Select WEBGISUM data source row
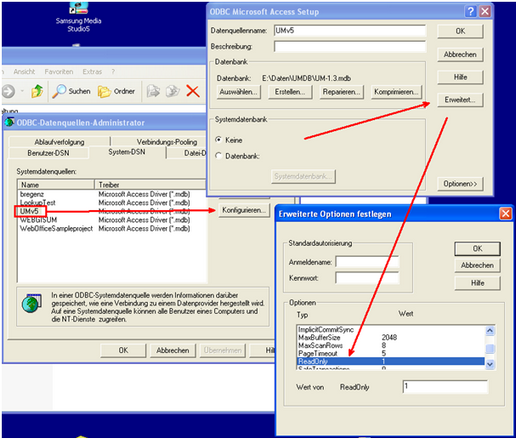516x439 pixels. tap(112, 220)
